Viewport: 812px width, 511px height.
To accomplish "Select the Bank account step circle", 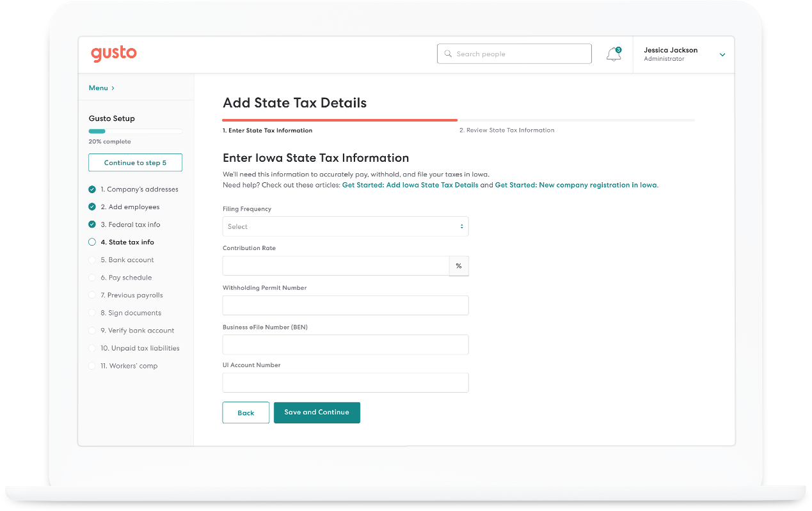I will pos(92,260).
